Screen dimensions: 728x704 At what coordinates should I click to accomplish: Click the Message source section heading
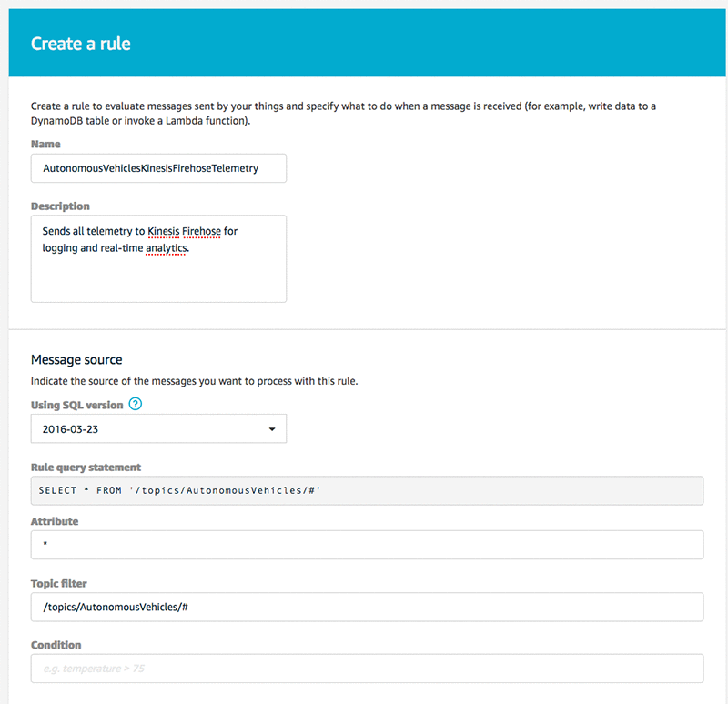pyautogui.click(x=76, y=359)
